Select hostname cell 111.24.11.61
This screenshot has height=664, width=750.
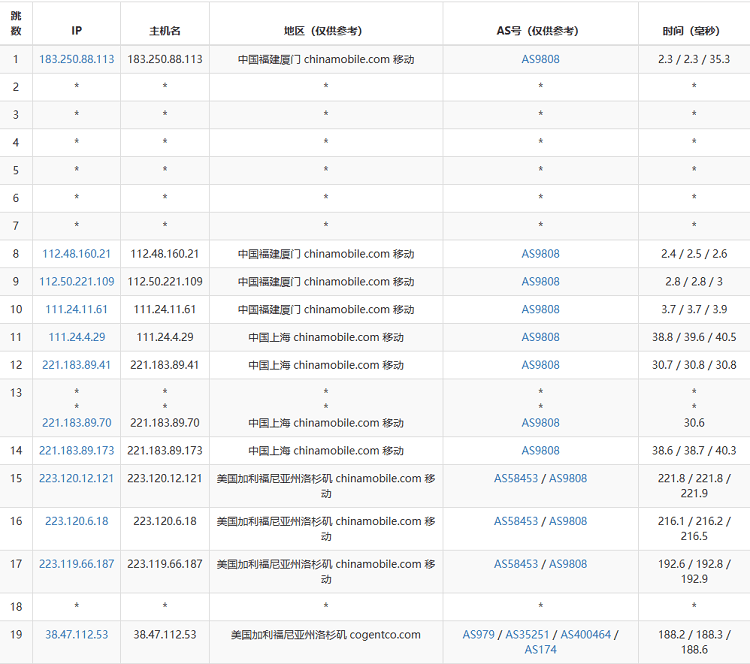(x=165, y=310)
